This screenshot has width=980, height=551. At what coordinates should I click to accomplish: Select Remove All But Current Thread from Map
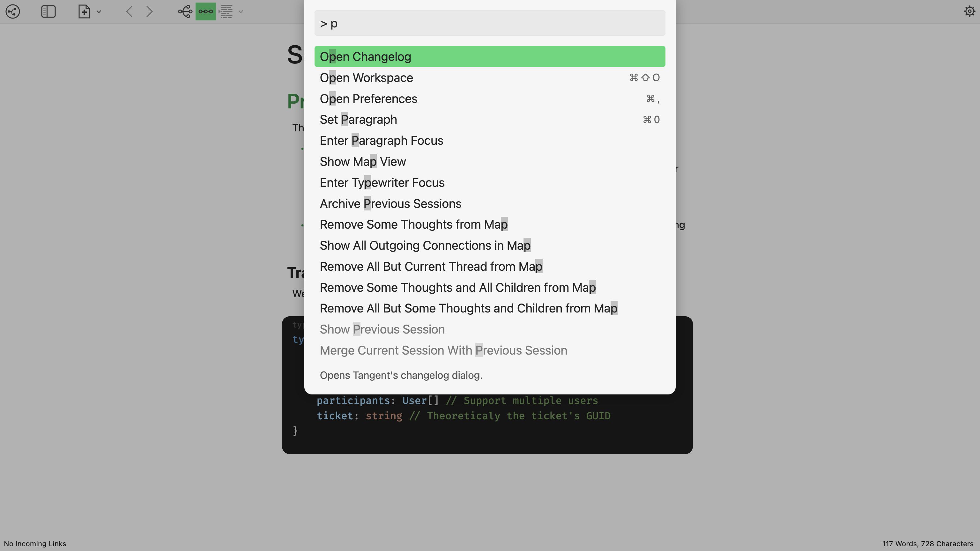pyautogui.click(x=431, y=266)
